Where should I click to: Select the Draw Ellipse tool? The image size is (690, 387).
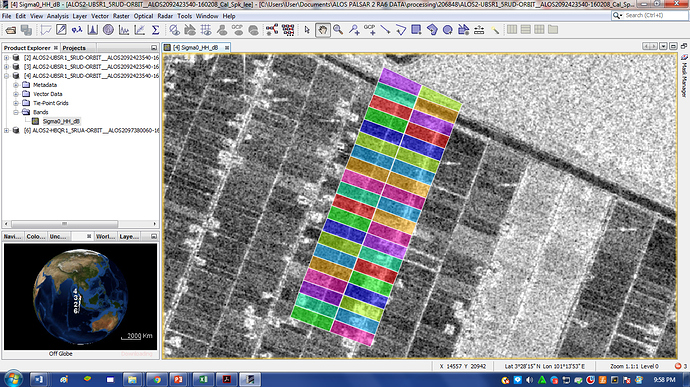[x=448, y=30]
